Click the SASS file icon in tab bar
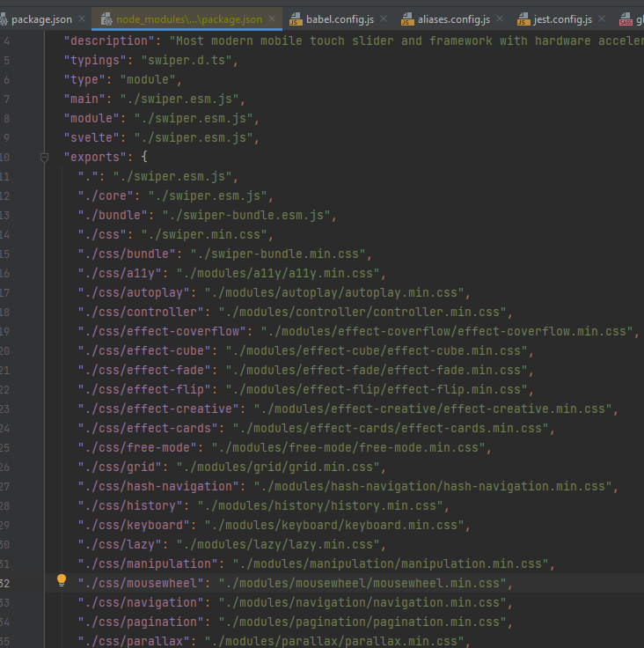The width and height of the screenshot is (644, 648). click(x=626, y=19)
